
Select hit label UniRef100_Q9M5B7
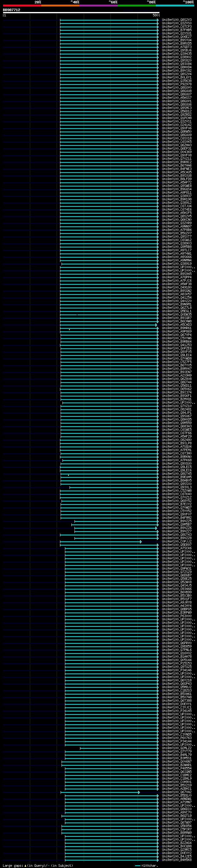tap(177, 525)
